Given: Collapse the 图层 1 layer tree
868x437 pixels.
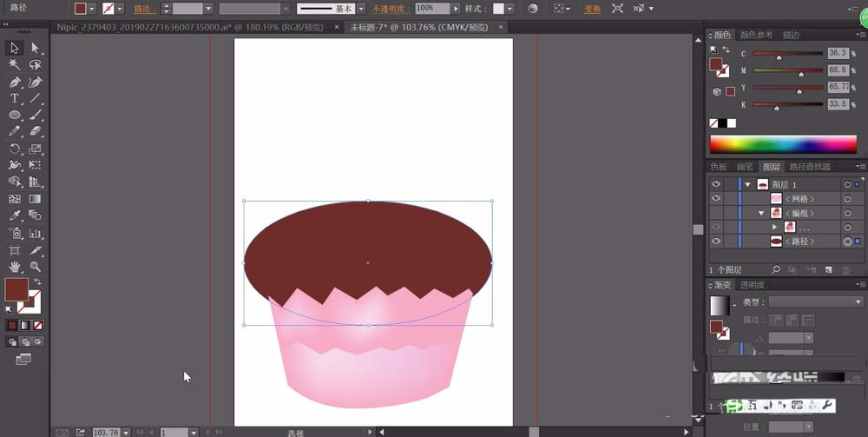Looking at the screenshot, I should pyautogui.click(x=747, y=185).
